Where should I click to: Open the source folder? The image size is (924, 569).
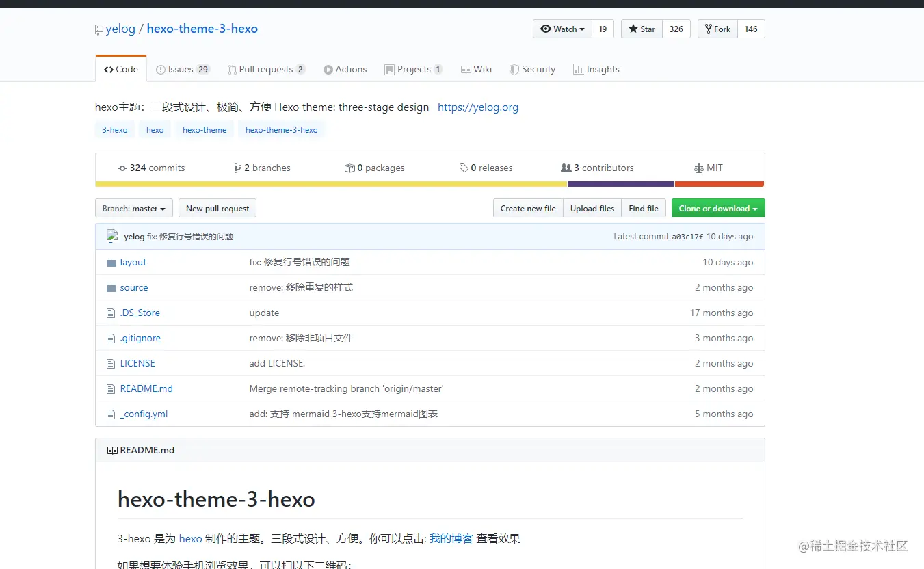click(x=134, y=288)
